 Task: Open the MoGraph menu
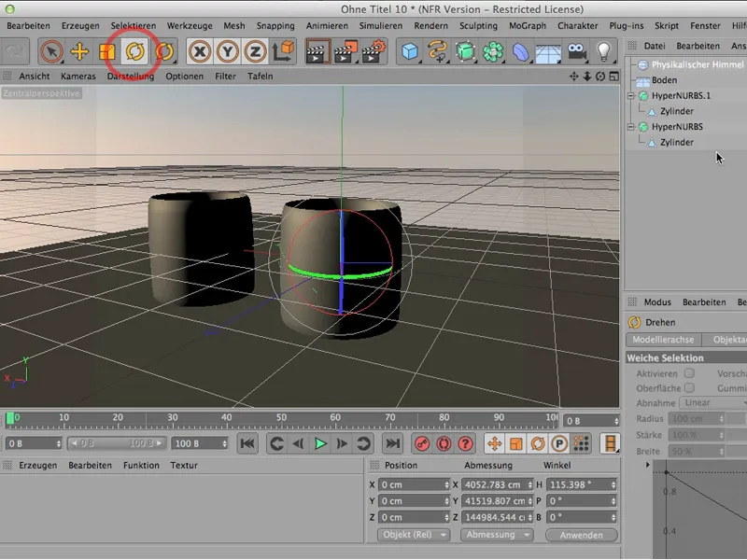click(528, 26)
